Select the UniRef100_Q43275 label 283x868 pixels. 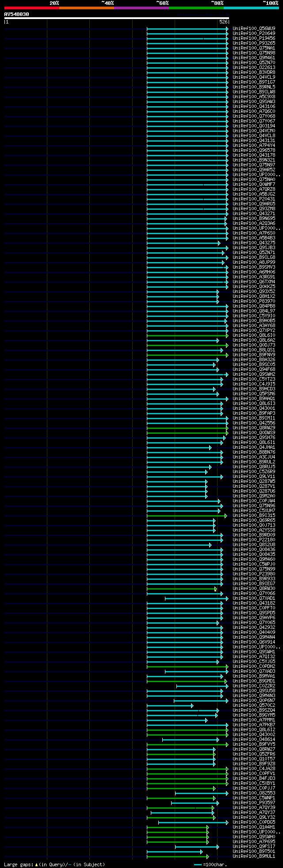[x=254, y=243]
